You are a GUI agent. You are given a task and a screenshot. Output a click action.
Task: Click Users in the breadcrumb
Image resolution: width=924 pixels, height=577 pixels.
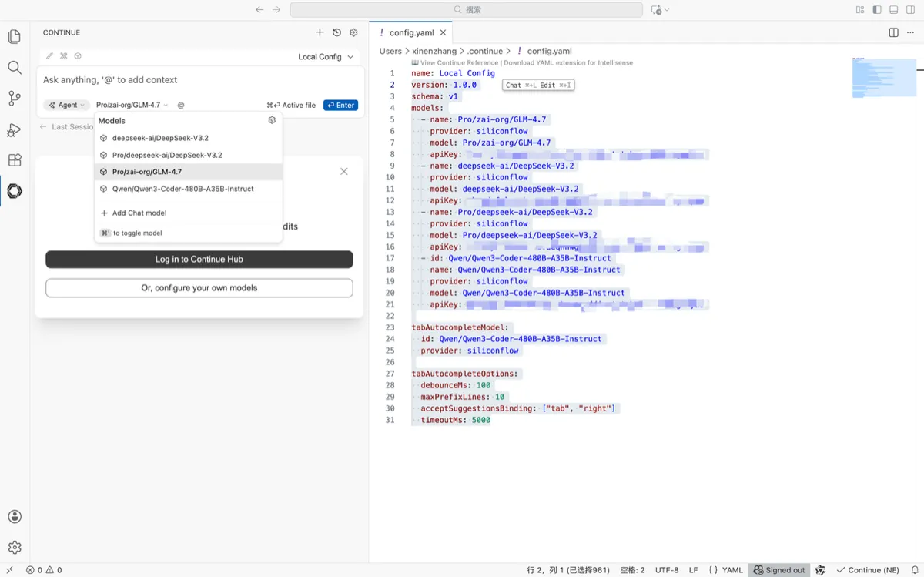click(390, 51)
